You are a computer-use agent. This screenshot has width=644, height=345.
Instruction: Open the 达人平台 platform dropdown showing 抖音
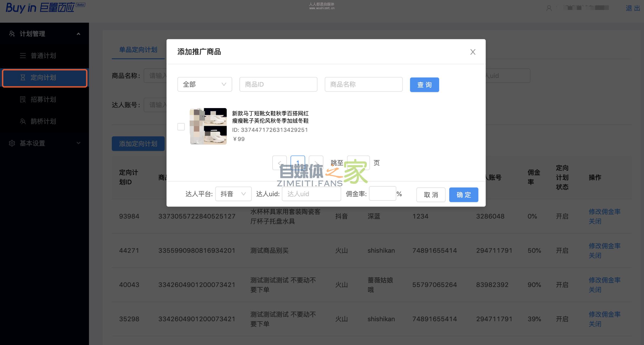[x=233, y=194]
